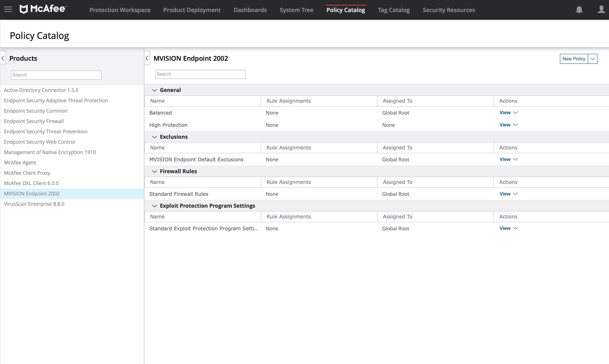Collapse Exploit Protection Program Settings section
Image resolution: width=609 pixels, height=364 pixels.
[154, 206]
